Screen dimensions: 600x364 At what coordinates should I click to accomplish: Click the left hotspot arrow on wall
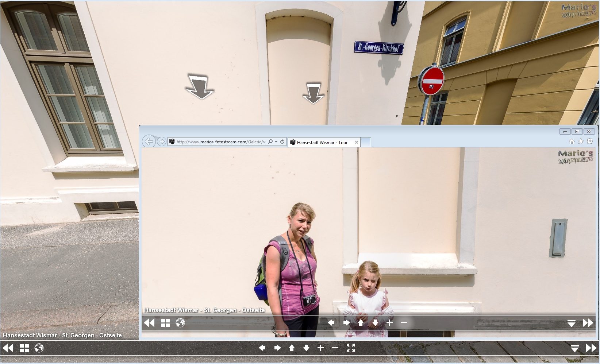point(200,88)
